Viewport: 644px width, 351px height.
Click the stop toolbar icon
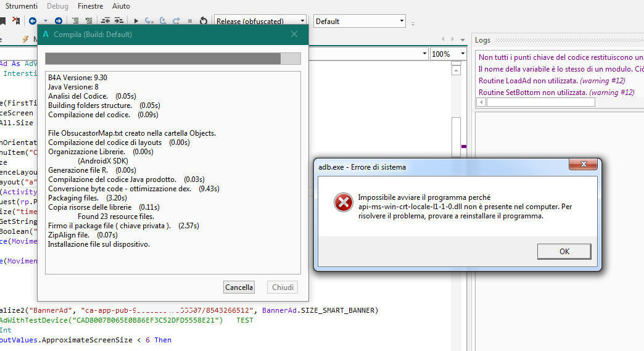pos(190,21)
